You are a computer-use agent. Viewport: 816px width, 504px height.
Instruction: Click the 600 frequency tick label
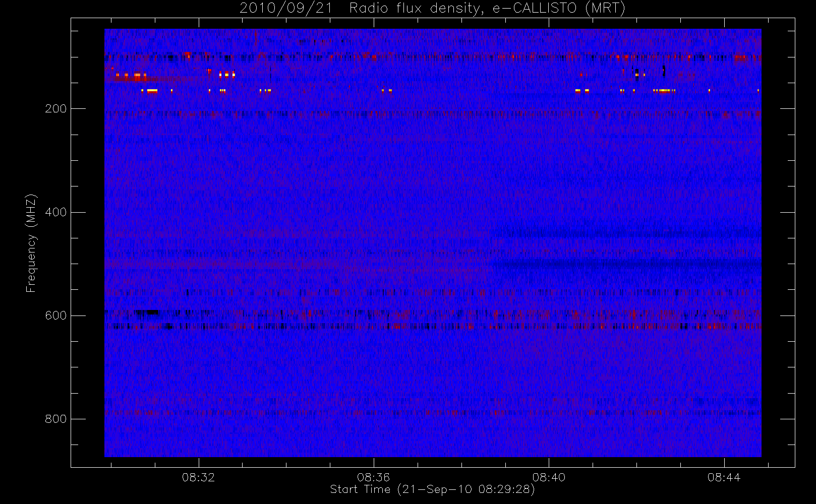[x=55, y=316]
